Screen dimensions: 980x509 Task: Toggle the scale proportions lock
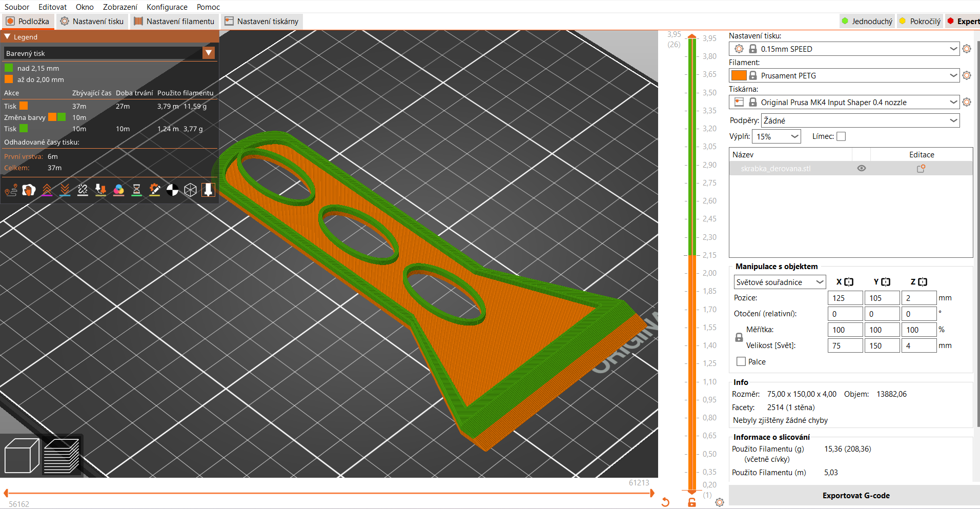(739, 337)
